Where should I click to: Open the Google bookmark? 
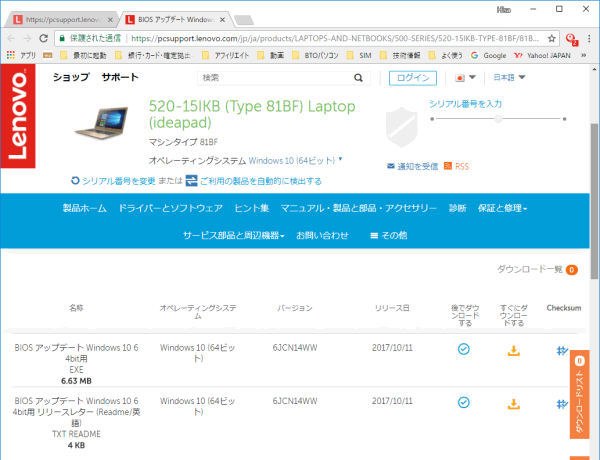click(x=488, y=55)
